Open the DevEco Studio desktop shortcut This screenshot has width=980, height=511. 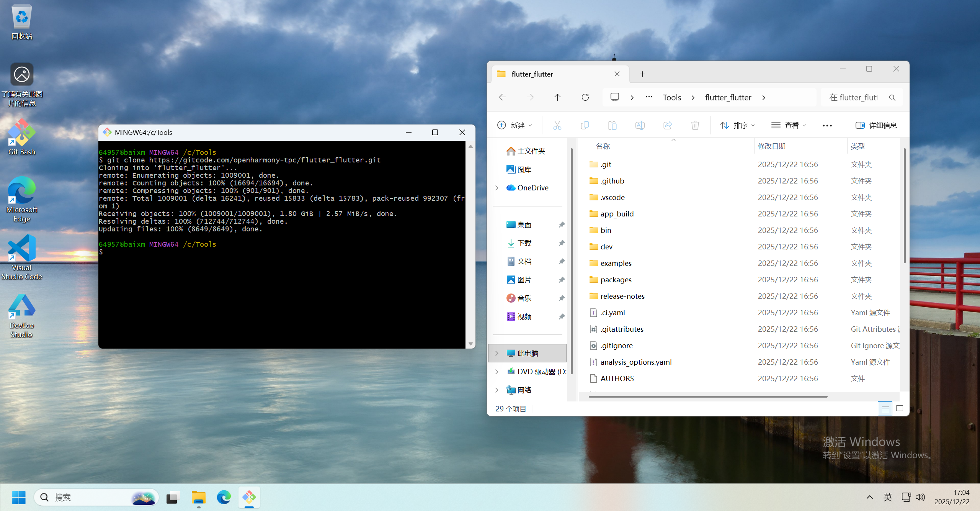(x=22, y=316)
